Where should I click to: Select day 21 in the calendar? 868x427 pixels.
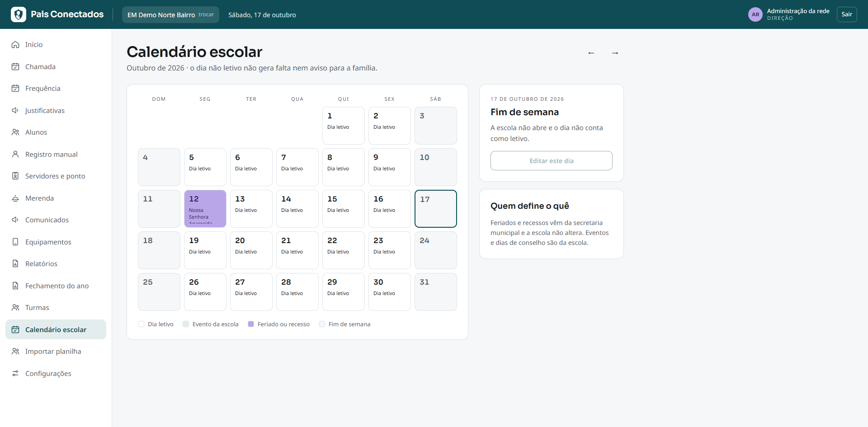(297, 250)
